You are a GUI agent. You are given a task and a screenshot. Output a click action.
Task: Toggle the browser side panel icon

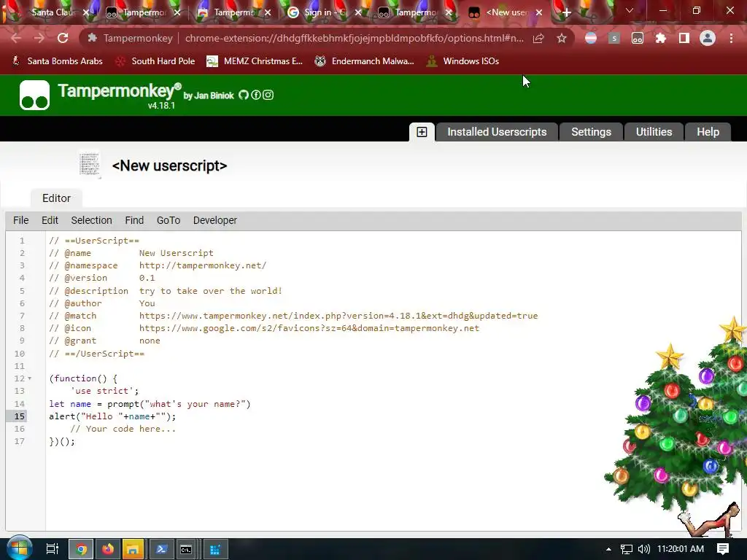coord(684,38)
